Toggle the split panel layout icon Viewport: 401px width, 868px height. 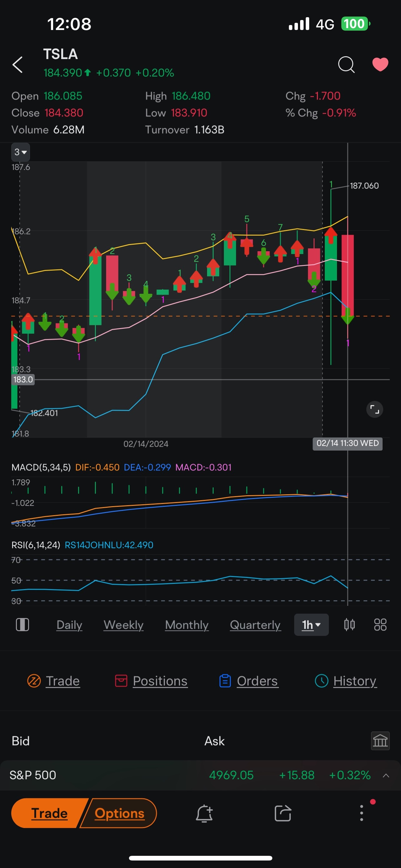point(22,625)
